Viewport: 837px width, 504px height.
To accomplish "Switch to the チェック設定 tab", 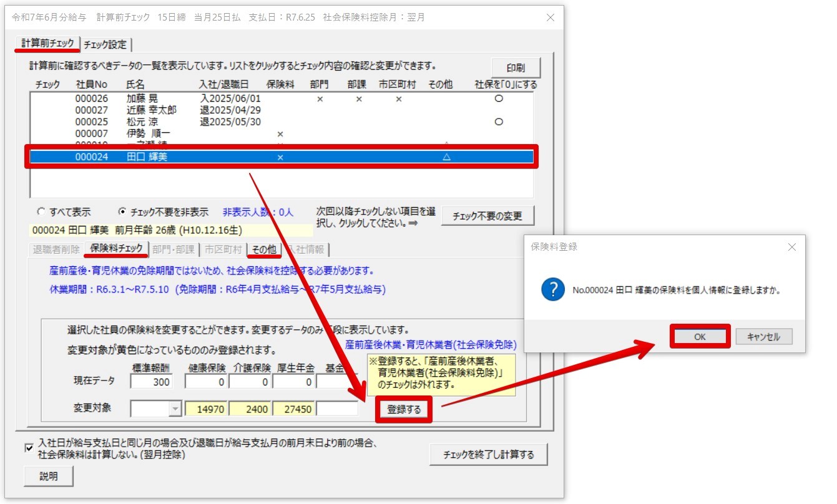I will click(x=104, y=45).
